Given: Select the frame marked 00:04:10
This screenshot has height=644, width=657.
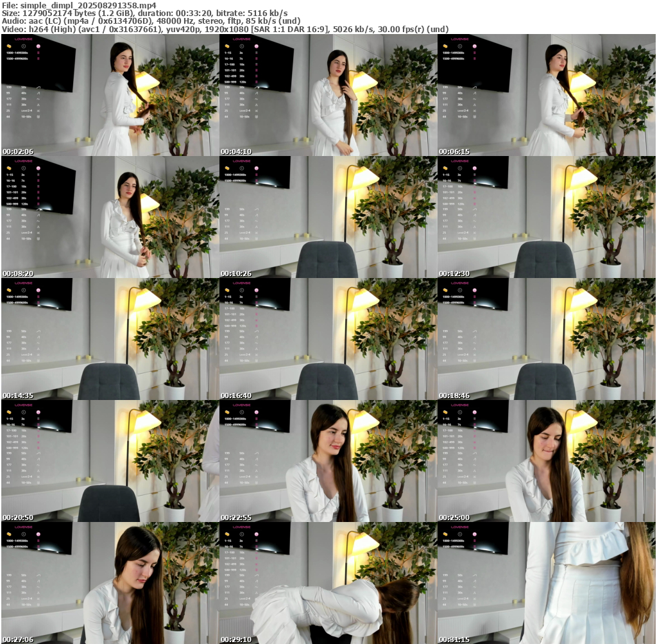Looking at the screenshot, I should [x=328, y=95].
